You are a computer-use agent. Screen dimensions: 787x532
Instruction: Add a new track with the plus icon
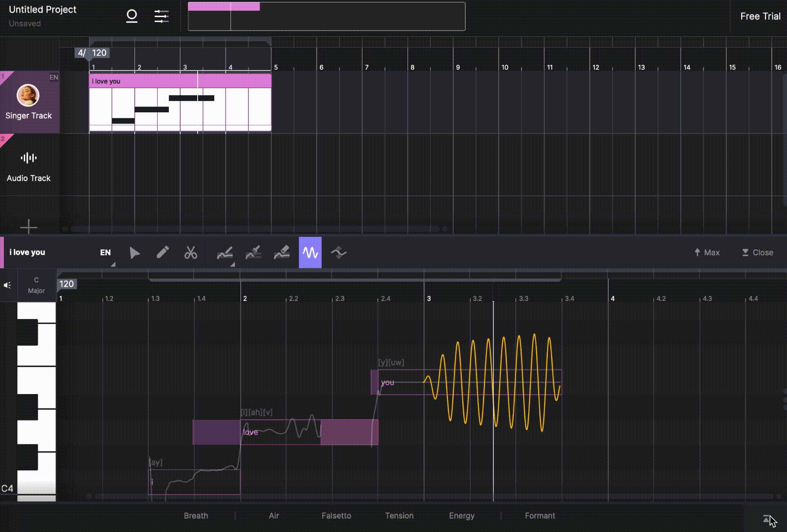tap(29, 226)
